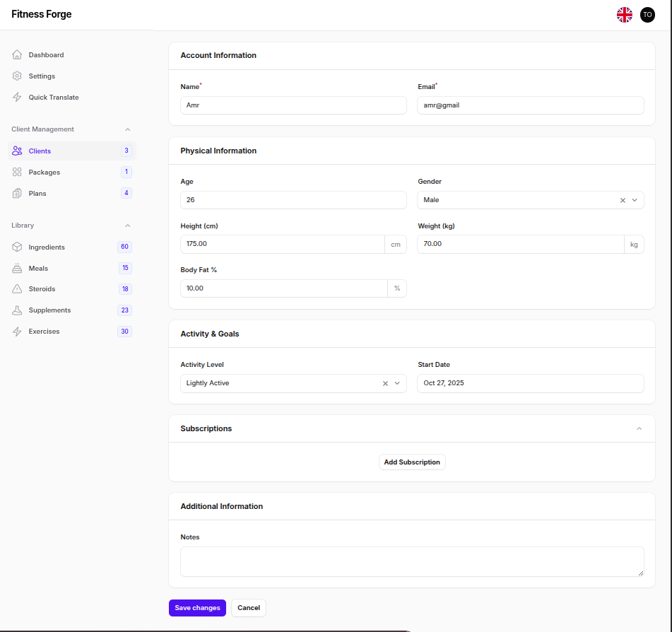Screen dimensions: 672x632
Task: Open Packages via its grid icon
Action: pos(16,172)
